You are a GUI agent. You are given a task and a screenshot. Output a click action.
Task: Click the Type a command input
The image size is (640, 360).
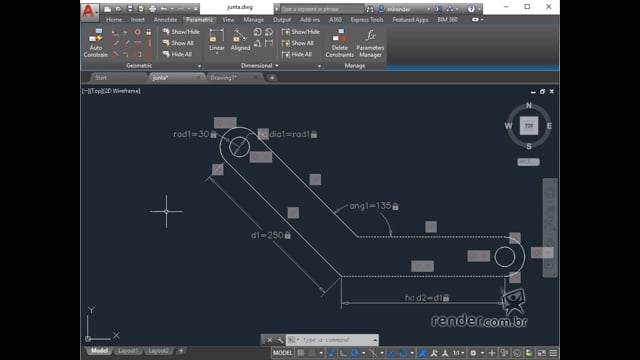click(333, 340)
